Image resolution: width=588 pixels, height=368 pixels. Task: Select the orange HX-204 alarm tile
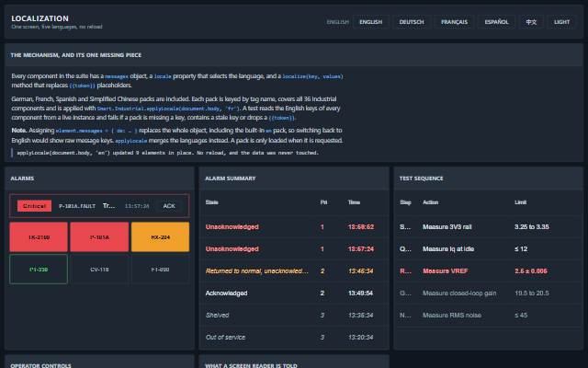[160, 237]
